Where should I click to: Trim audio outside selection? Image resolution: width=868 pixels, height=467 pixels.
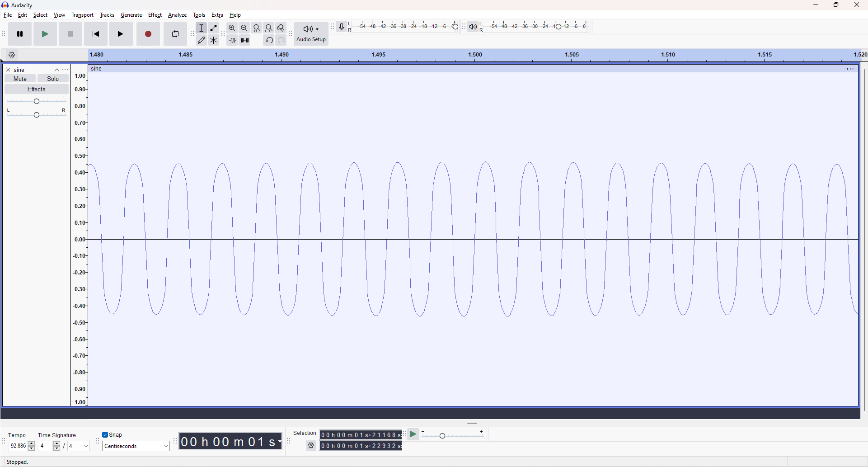(x=233, y=40)
